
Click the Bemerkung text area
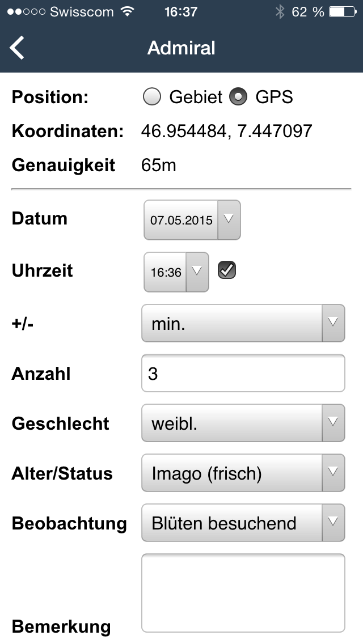243,592
